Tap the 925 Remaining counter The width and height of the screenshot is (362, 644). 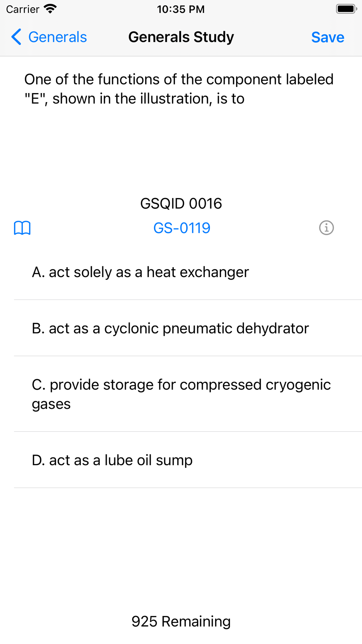click(x=181, y=621)
